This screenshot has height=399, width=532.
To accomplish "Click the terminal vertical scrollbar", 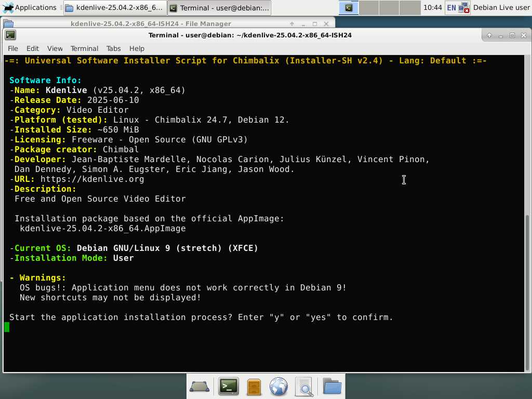I will pyautogui.click(x=527, y=292).
